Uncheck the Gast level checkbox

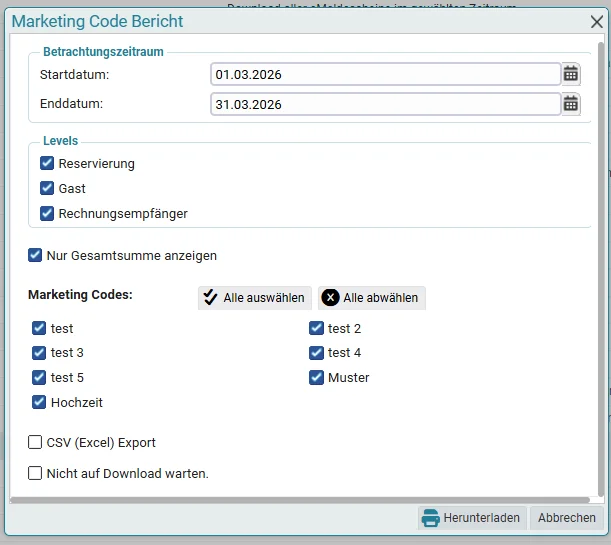47,188
